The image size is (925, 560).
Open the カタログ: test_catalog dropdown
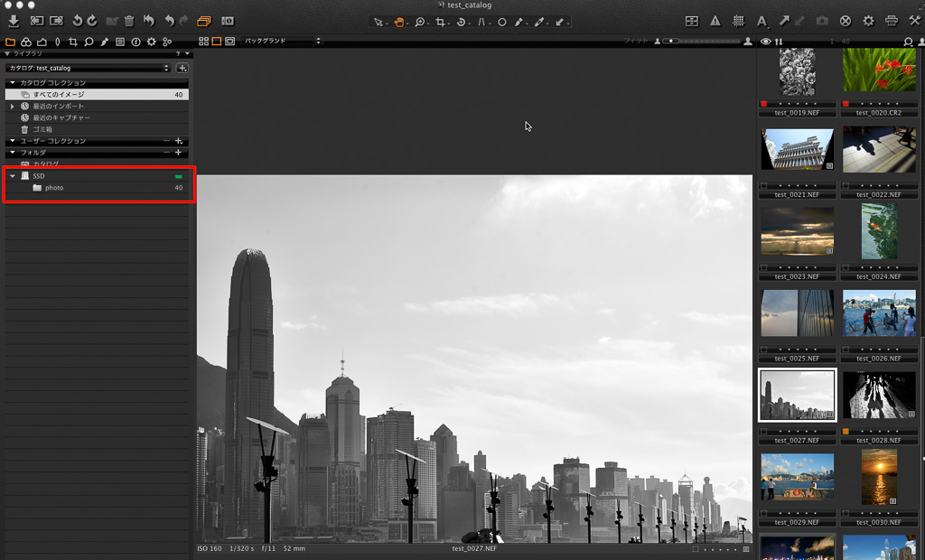click(88, 68)
